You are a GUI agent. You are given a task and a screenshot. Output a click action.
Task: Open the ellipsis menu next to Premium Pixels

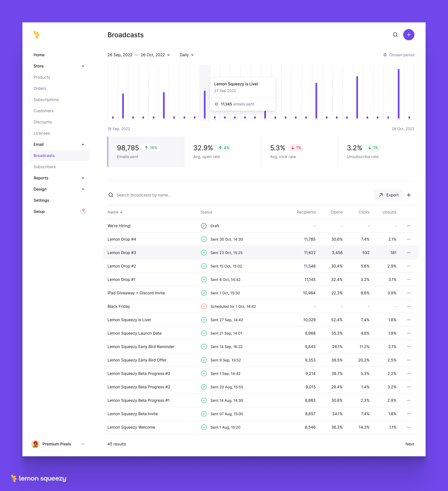point(83,444)
